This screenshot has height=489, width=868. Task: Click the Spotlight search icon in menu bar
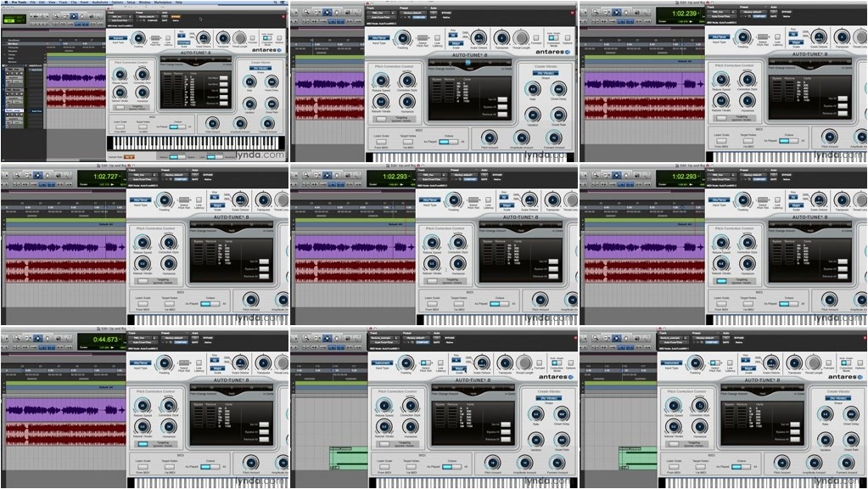275,3
